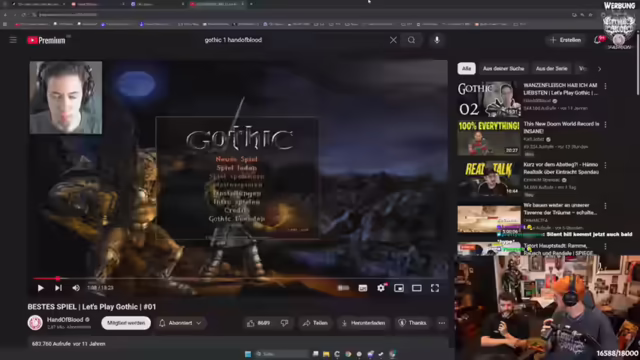Activate miniplayer icon
The height and width of the screenshot is (360, 640).
[399, 288]
